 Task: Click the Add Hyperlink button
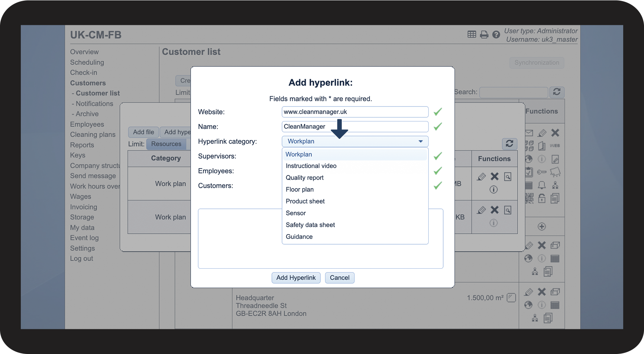pyautogui.click(x=296, y=278)
